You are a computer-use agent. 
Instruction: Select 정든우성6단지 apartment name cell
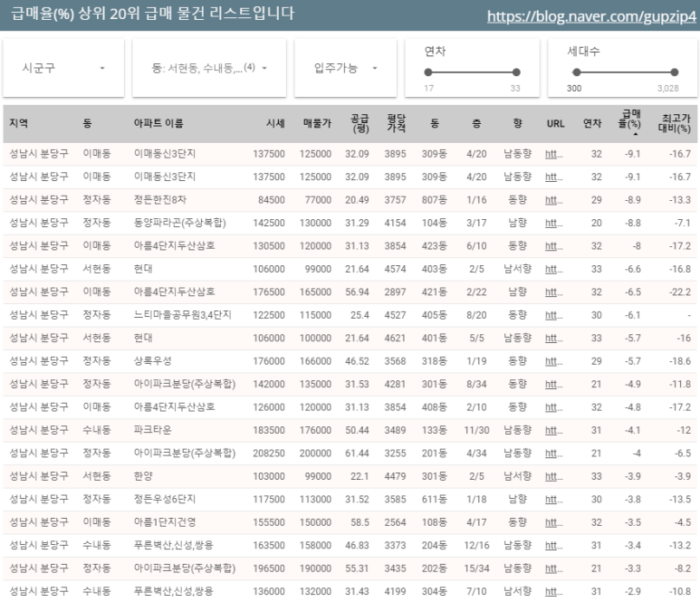[165, 500]
